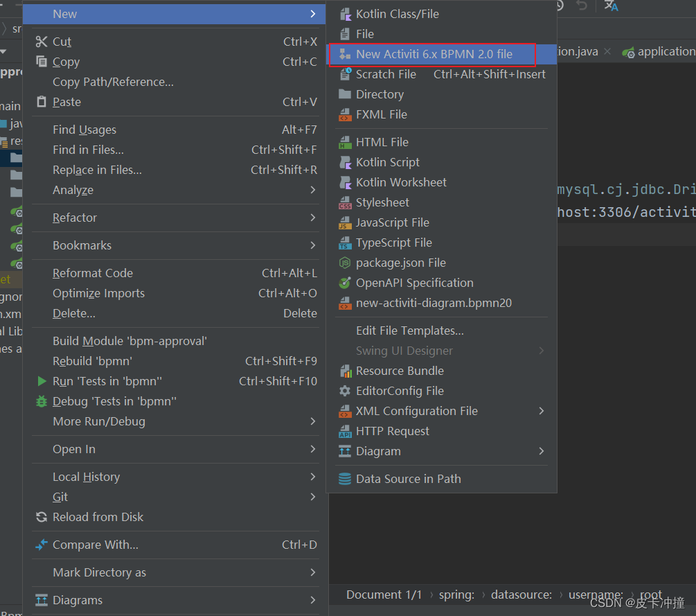Click the Stylesheet CSS icon
Screen dimensions: 696x616
point(345,202)
